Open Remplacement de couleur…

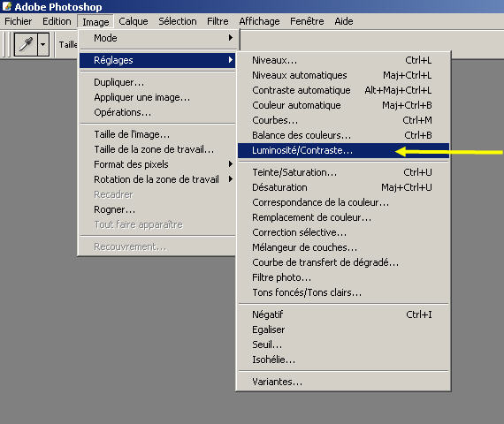point(343,217)
